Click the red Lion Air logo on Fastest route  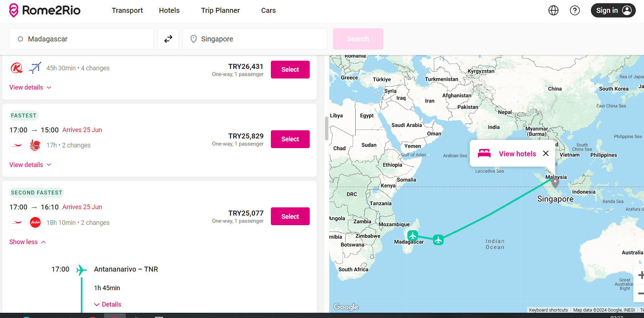35,145
